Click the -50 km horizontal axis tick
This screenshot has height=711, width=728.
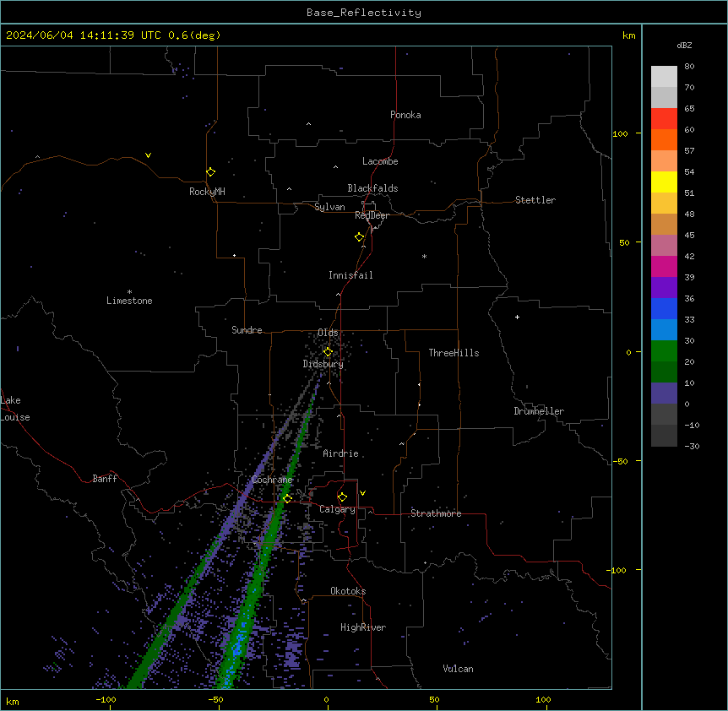(215, 699)
